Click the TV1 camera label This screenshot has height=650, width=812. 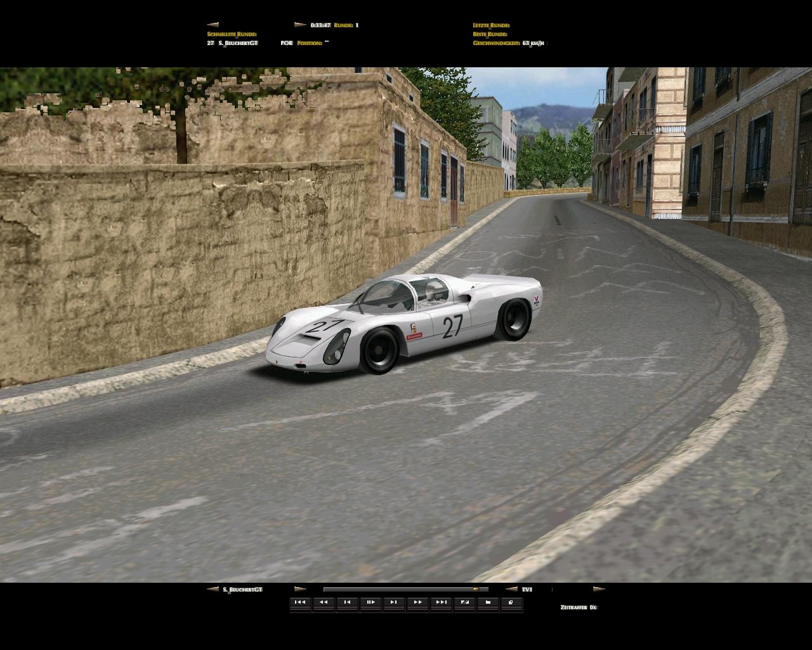[527, 590]
